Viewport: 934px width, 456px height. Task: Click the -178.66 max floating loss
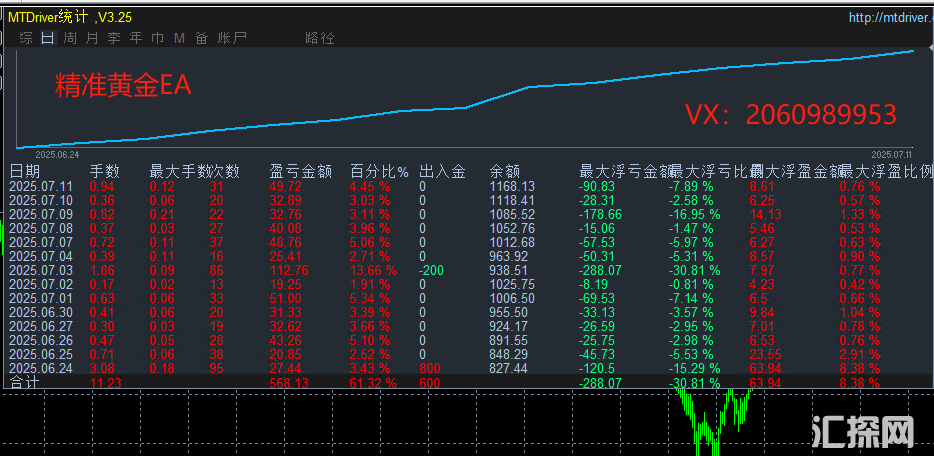[600, 214]
